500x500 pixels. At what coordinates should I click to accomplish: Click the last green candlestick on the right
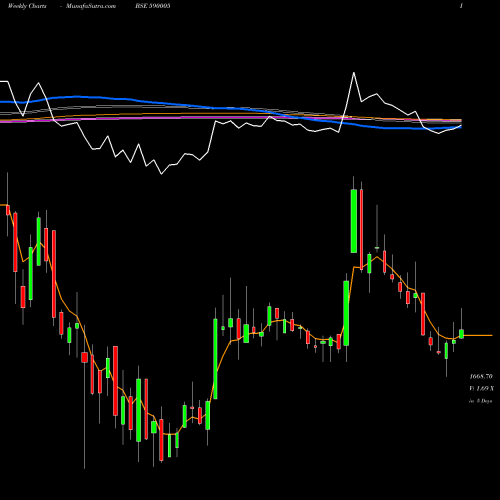point(461,334)
